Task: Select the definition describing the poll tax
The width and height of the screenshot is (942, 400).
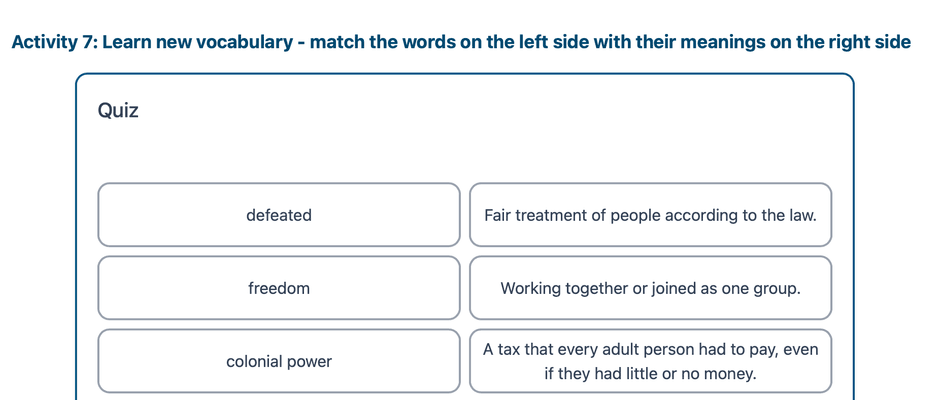Action: 650,361
